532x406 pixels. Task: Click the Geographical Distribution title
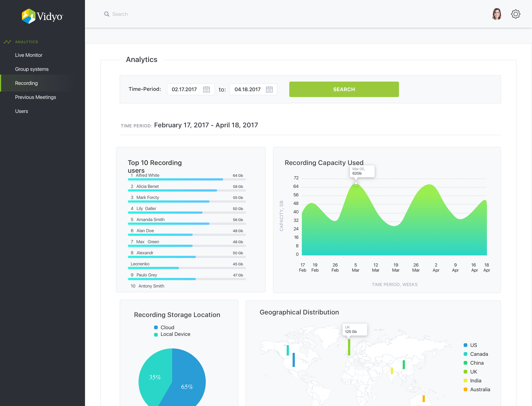299,312
